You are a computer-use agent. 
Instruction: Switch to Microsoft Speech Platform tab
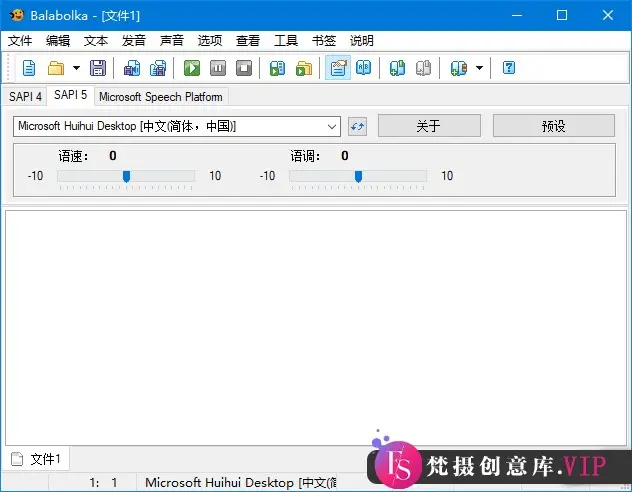click(161, 97)
